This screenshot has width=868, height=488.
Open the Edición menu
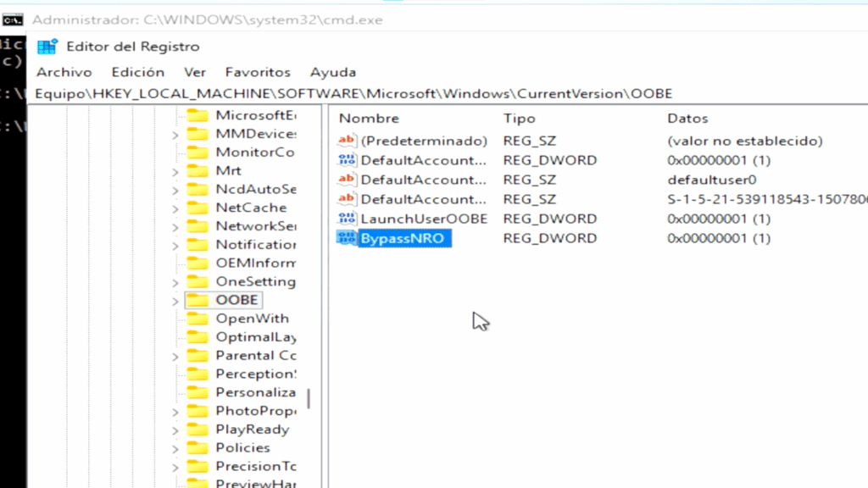[x=137, y=73]
